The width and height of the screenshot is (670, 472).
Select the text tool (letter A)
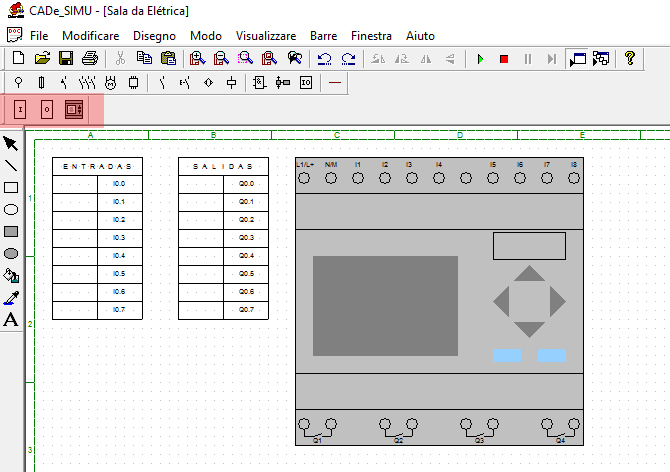[11, 320]
